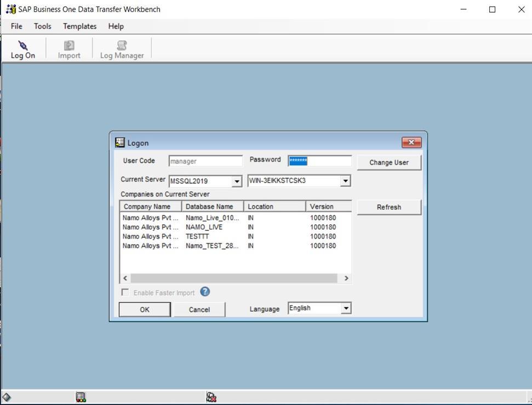Refresh the companies list
Viewport: 532px width, 405px height.
(x=388, y=207)
